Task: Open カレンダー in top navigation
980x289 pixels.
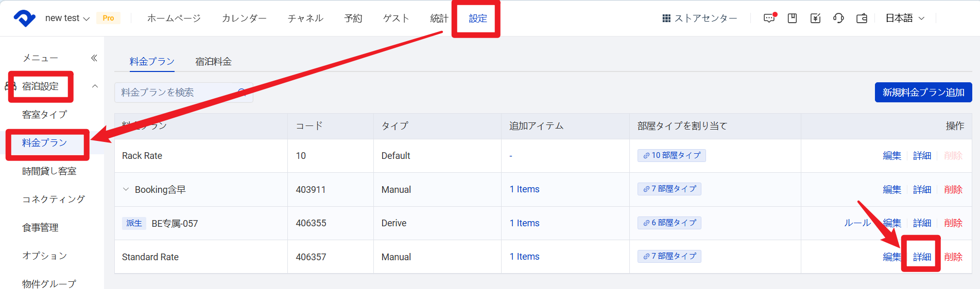Action: 244,18
